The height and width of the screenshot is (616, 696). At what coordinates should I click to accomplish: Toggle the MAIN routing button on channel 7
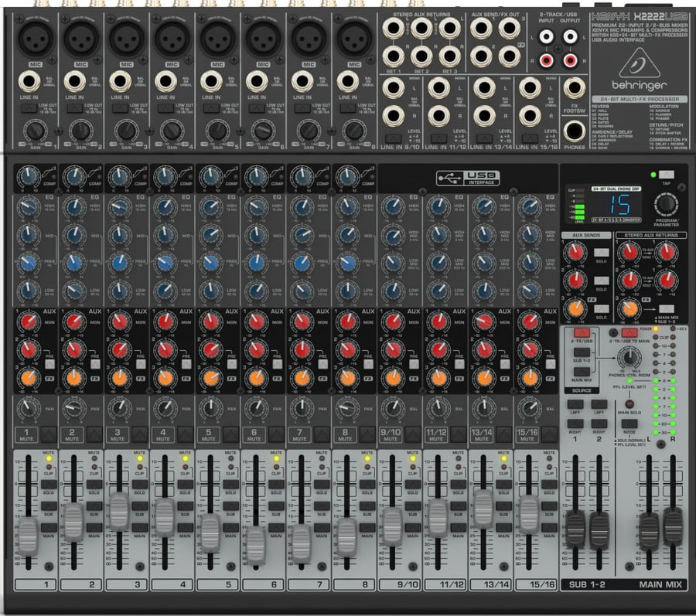tap(322, 528)
